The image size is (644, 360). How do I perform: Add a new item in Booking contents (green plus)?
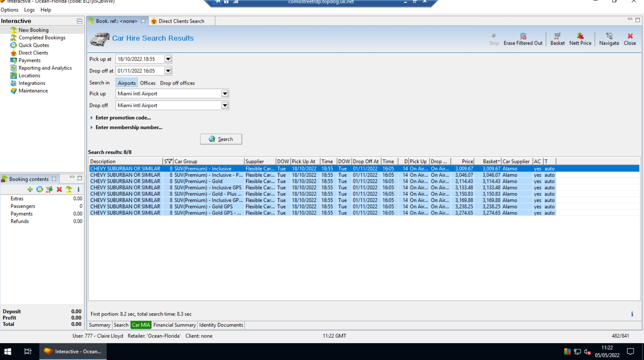[x=30, y=189]
